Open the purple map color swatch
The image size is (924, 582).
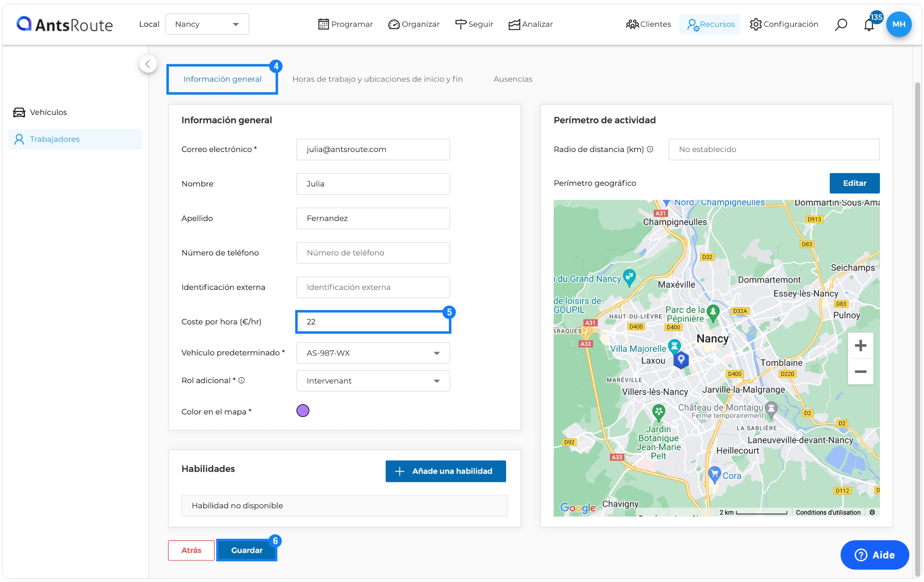point(303,411)
